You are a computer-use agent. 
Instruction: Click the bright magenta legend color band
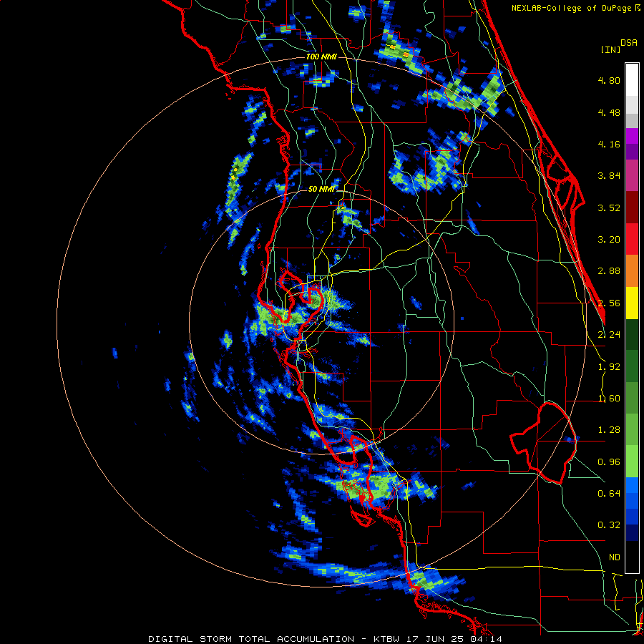click(x=632, y=136)
